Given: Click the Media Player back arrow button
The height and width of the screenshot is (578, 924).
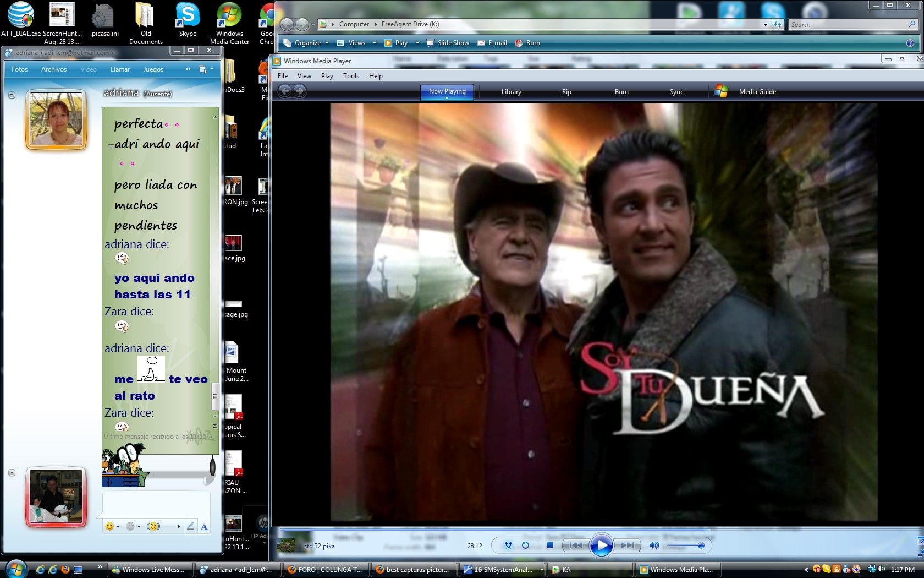Looking at the screenshot, I should 284,91.
